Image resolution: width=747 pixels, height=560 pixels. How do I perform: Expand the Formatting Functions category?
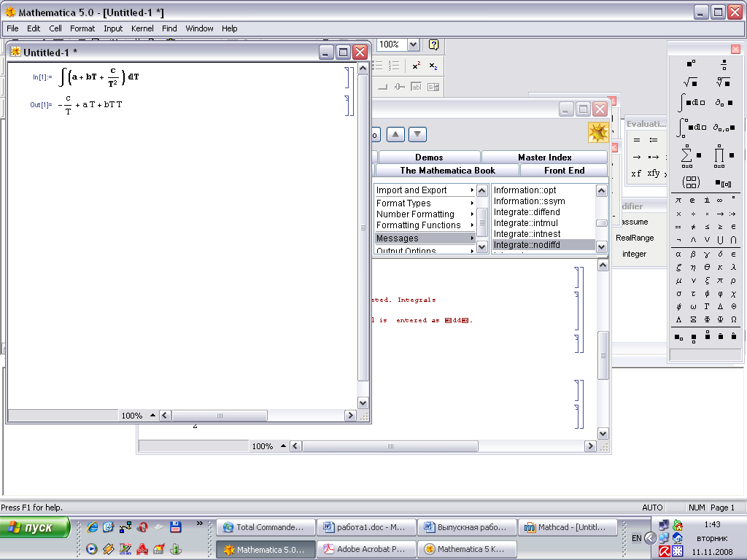pos(425,225)
